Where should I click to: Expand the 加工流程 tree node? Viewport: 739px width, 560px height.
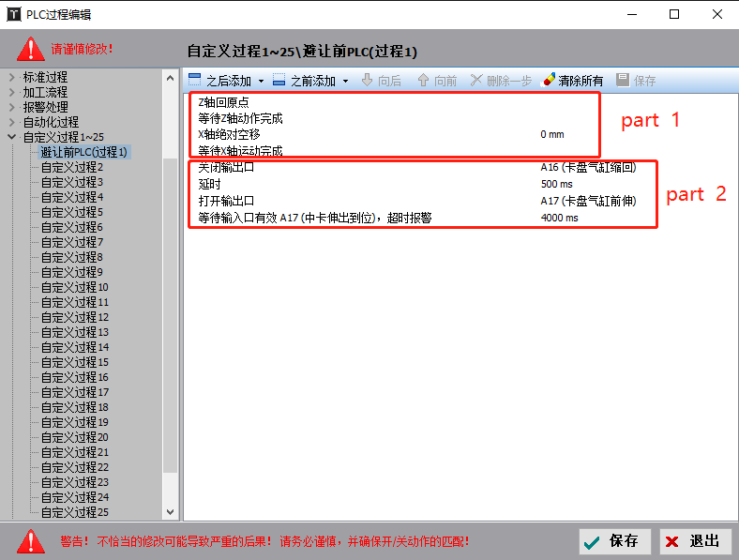[11, 92]
